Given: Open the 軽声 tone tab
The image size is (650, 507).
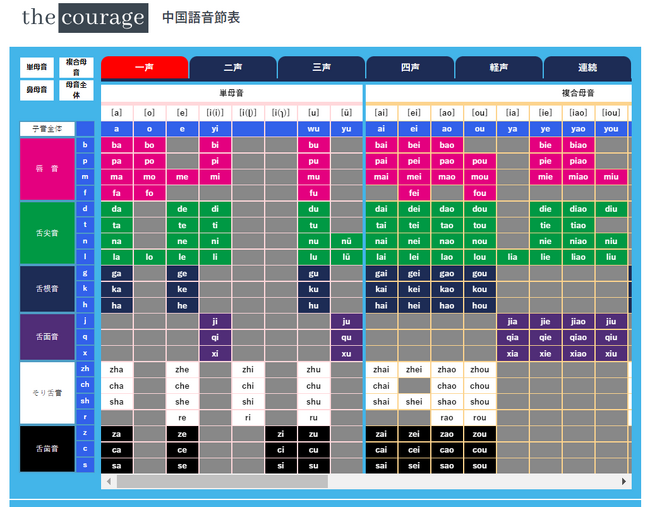Looking at the screenshot, I should 498,68.
